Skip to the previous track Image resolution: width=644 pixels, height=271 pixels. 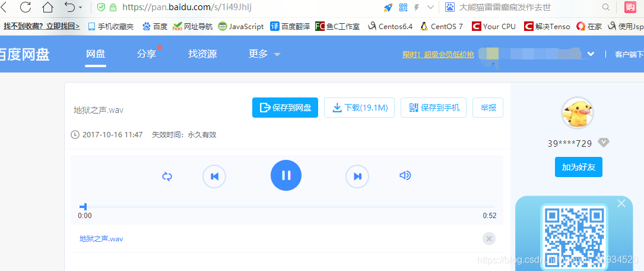(214, 177)
